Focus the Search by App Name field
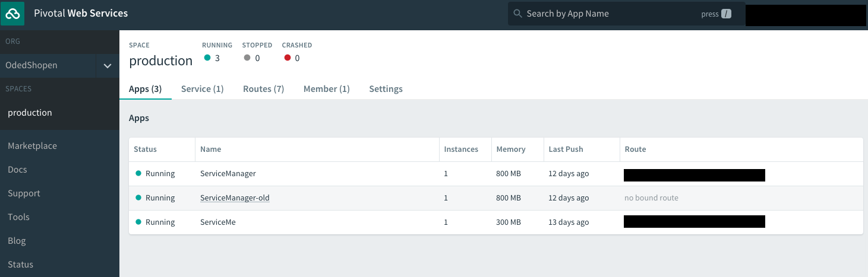 tap(626, 14)
